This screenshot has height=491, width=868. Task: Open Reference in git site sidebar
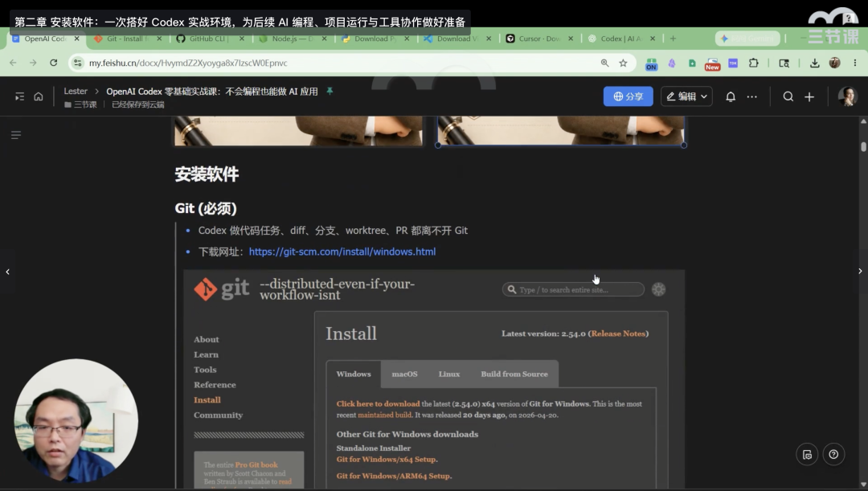[x=215, y=385]
